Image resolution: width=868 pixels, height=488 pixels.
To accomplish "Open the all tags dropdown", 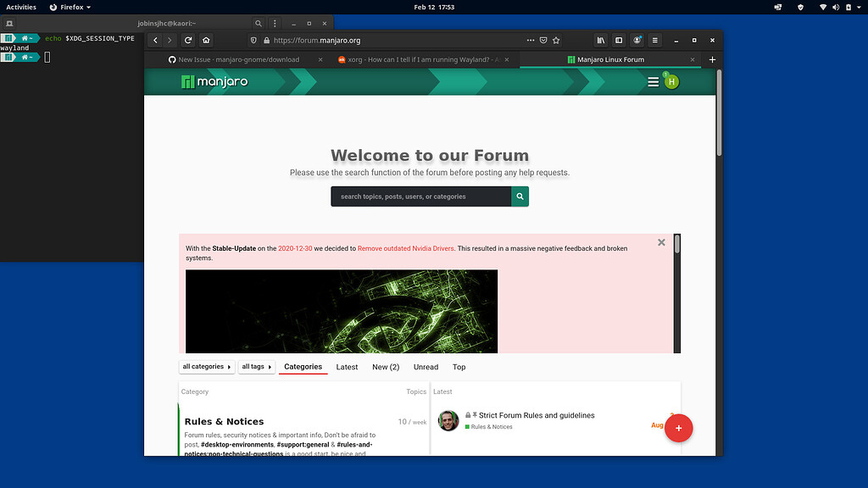I will coord(256,366).
